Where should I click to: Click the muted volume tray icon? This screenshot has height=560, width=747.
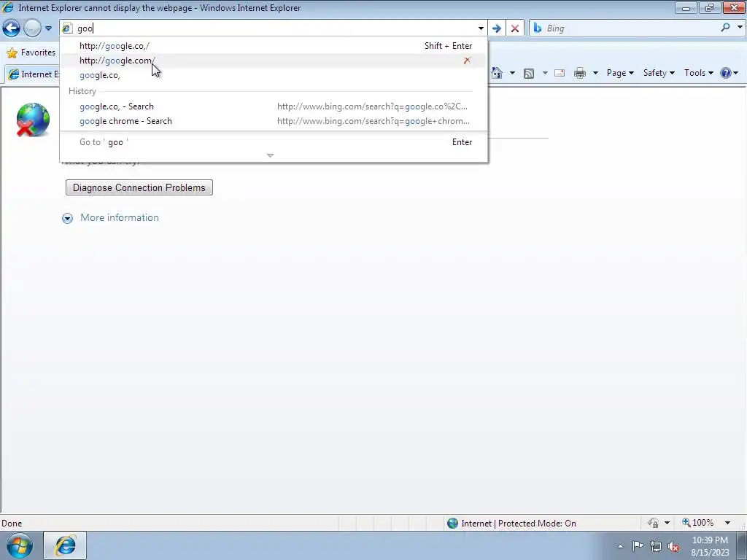pos(673,547)
